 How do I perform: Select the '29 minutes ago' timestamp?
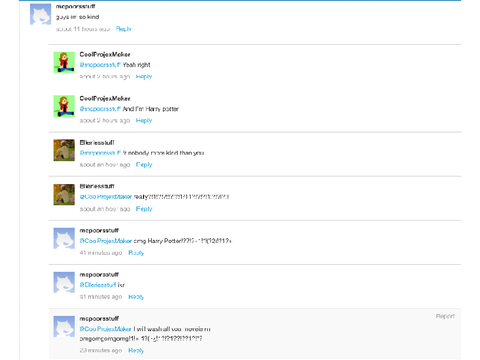pos(101,350)
